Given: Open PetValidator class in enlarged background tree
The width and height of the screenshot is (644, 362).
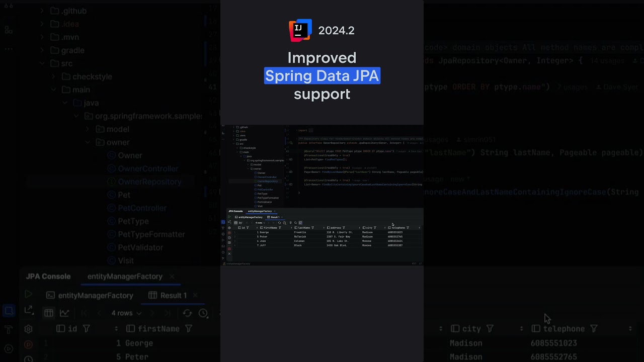Looking at the screenshot, I should coord(135,247).
